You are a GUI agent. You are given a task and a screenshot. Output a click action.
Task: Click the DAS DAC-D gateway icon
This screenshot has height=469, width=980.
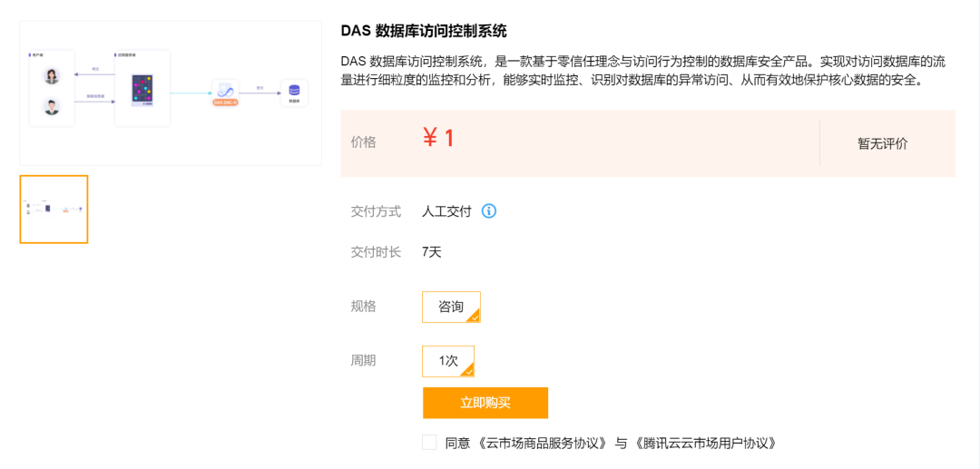point(224,92)
